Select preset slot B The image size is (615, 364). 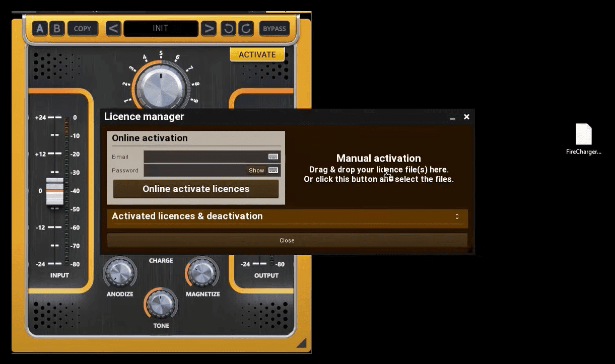pos(56,29)
